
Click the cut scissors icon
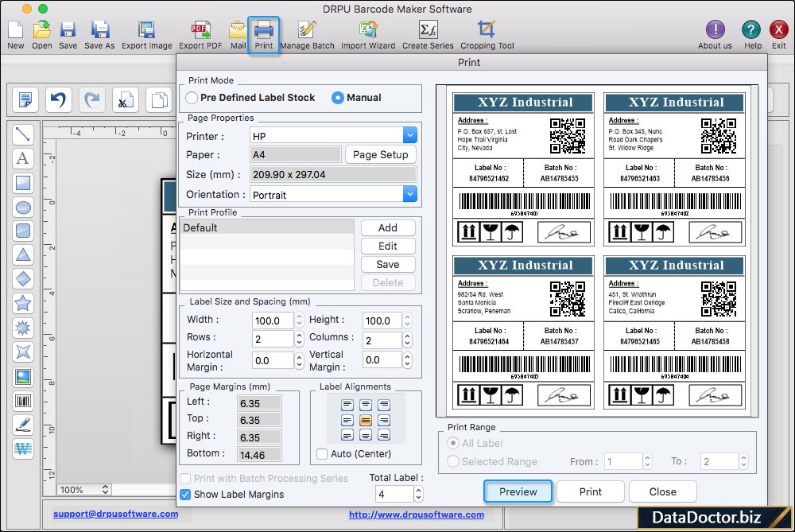(126, 99)
